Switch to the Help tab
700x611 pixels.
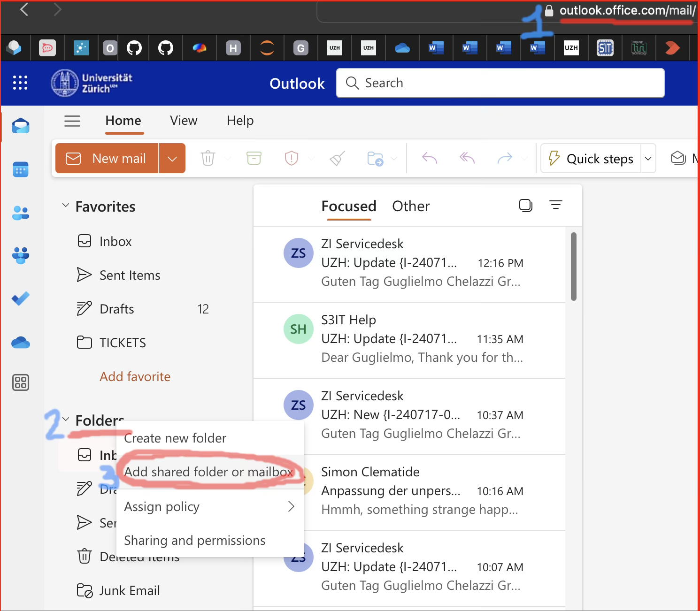click(x=240, y=121)
